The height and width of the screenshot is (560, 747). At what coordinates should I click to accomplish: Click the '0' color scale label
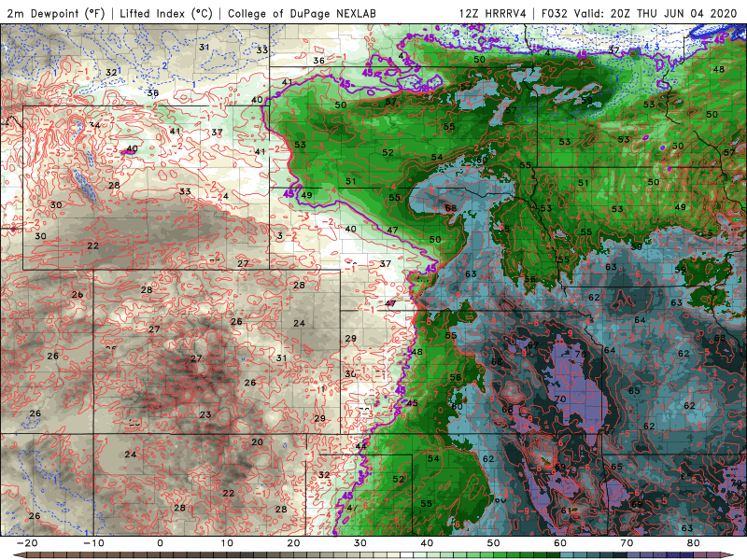[x=160, y=543]
